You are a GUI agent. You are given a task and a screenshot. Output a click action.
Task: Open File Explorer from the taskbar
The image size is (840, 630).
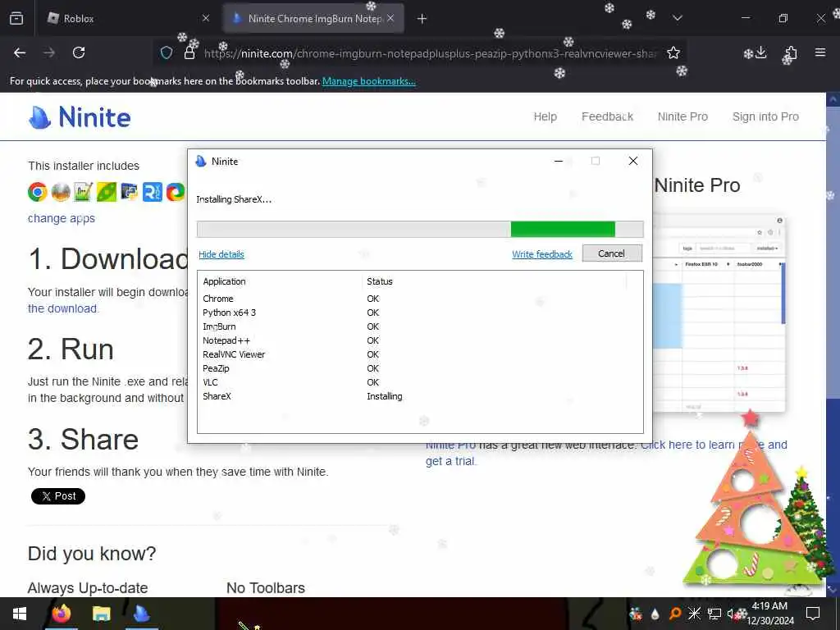pyautogui.click(x=101, y=614)
